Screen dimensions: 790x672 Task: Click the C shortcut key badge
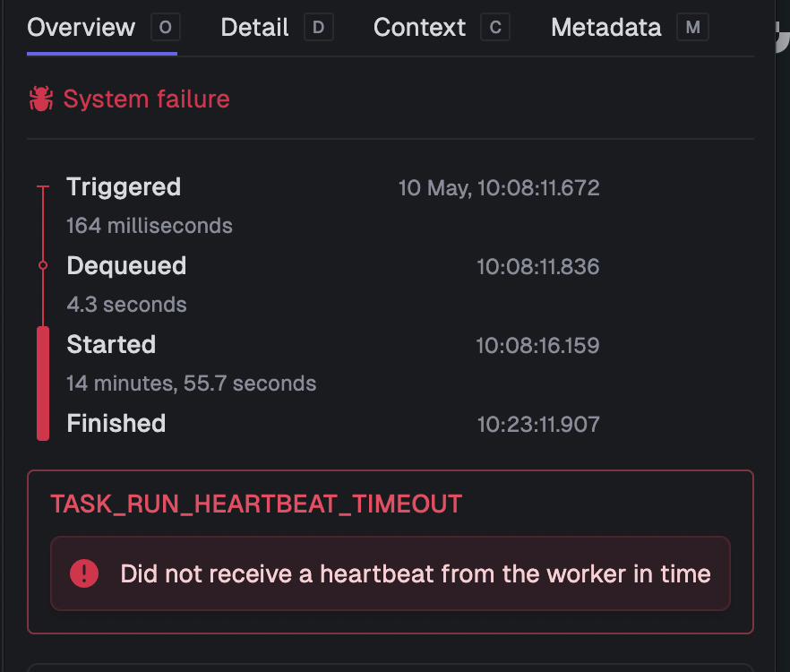[x=495, y=27]
